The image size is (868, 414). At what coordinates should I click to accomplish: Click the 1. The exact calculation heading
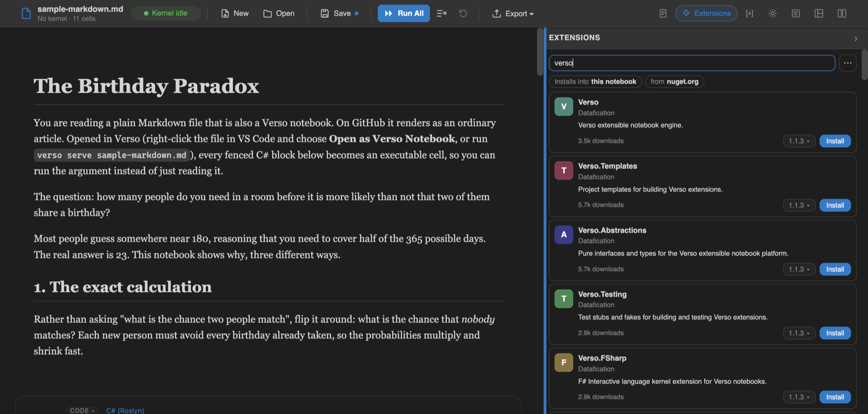[x=123, y=287]
